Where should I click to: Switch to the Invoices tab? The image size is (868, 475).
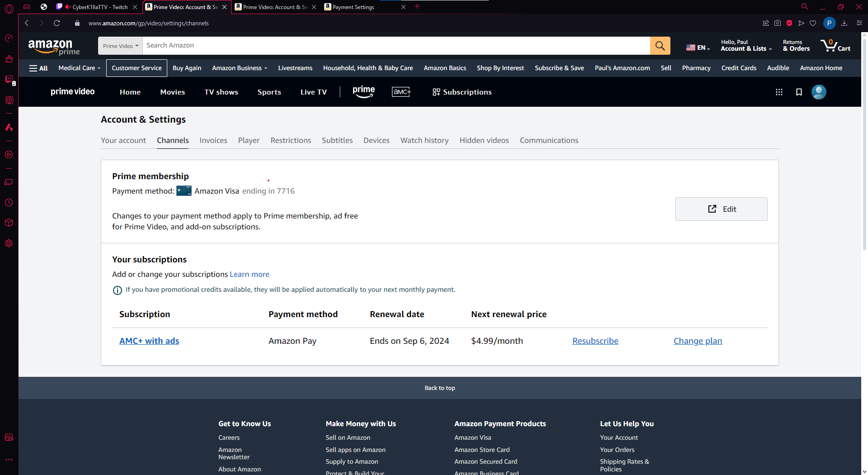[x=213, y=140]
